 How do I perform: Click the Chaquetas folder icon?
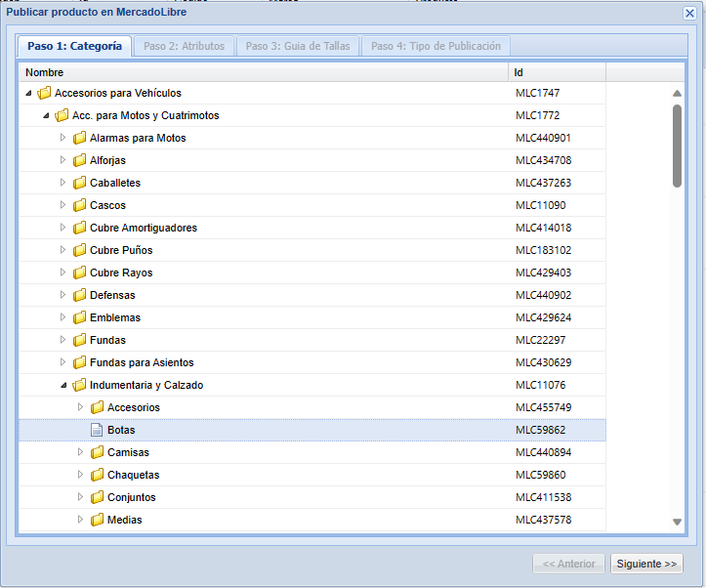(x=97, y=475)
